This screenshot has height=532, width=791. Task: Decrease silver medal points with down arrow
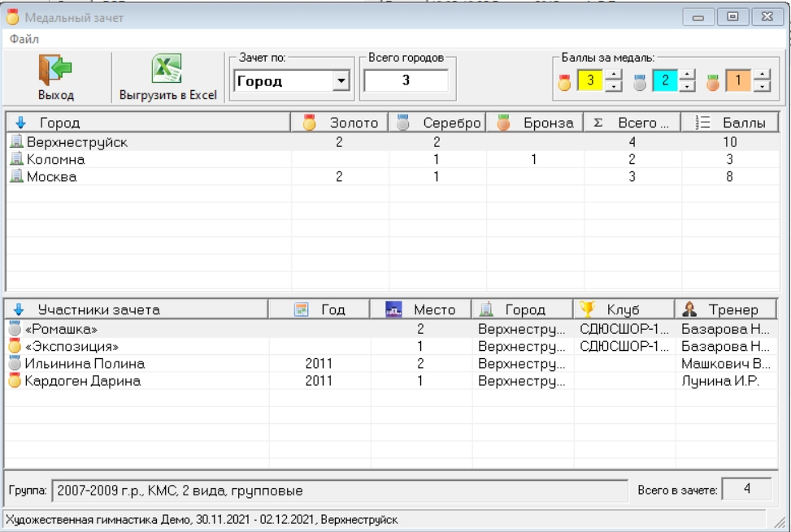click(x=688, y=86)
